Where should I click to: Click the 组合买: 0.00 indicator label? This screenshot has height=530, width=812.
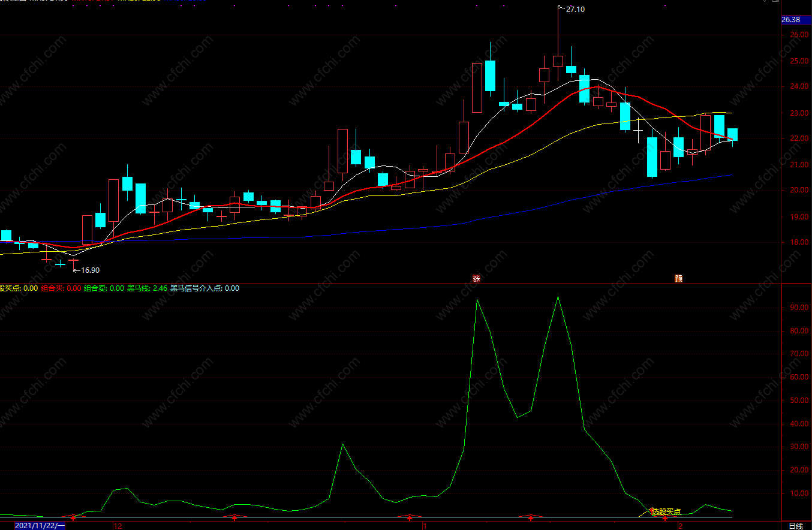[x=61, y=288]
